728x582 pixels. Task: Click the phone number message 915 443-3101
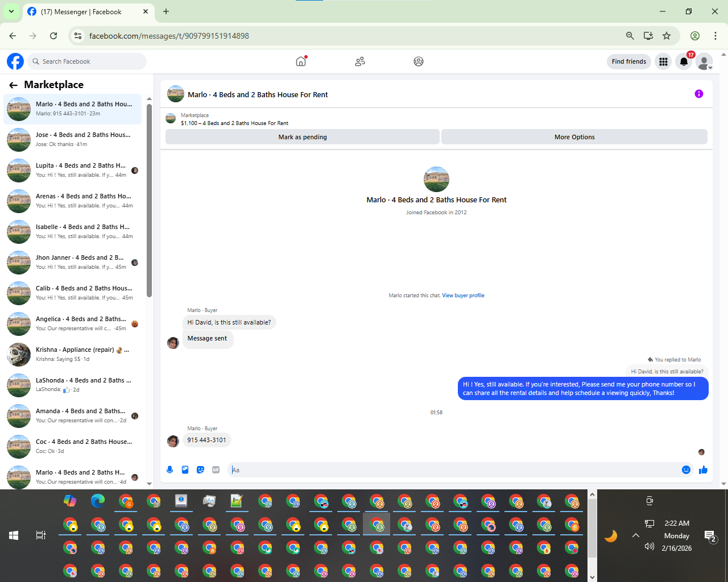point(206,440)
